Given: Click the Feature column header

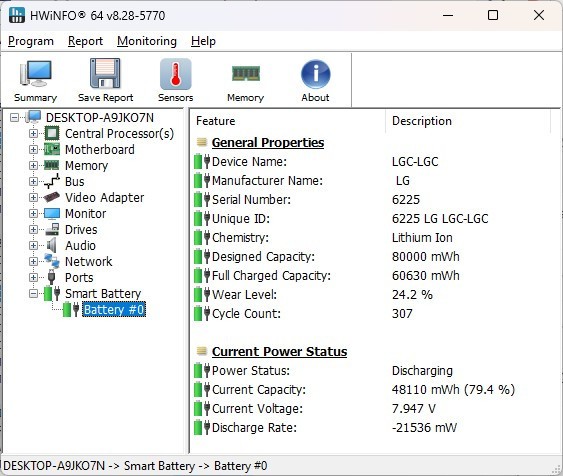Looking at the screenshot, I should click(288, 121).
